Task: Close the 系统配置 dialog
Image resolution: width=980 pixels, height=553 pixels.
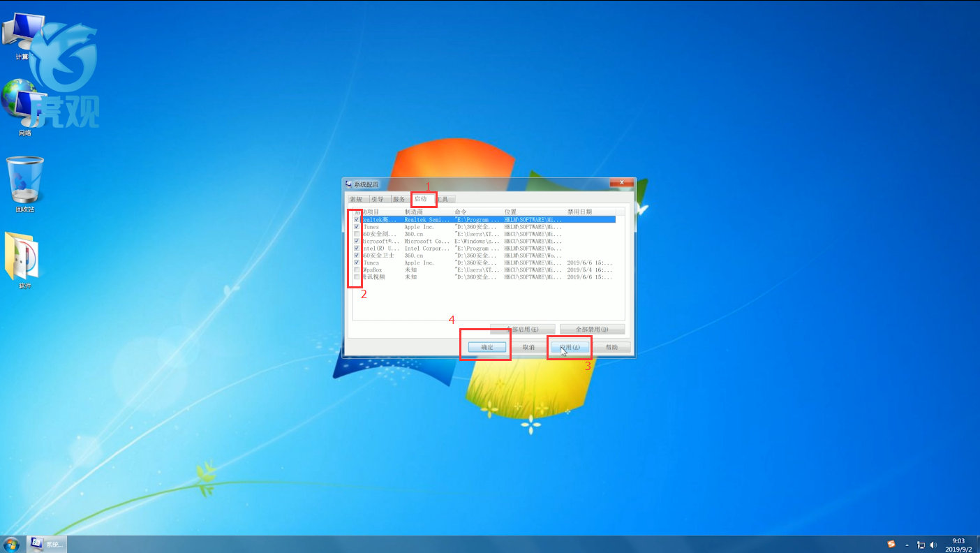Action: tap(621, 182)
